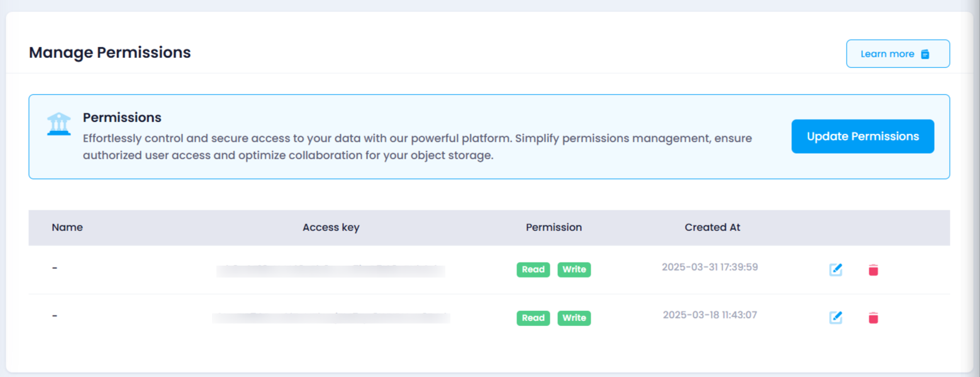Open the Learn more documentation button
The width and height of the screenshot is (980, 377).
898,53
